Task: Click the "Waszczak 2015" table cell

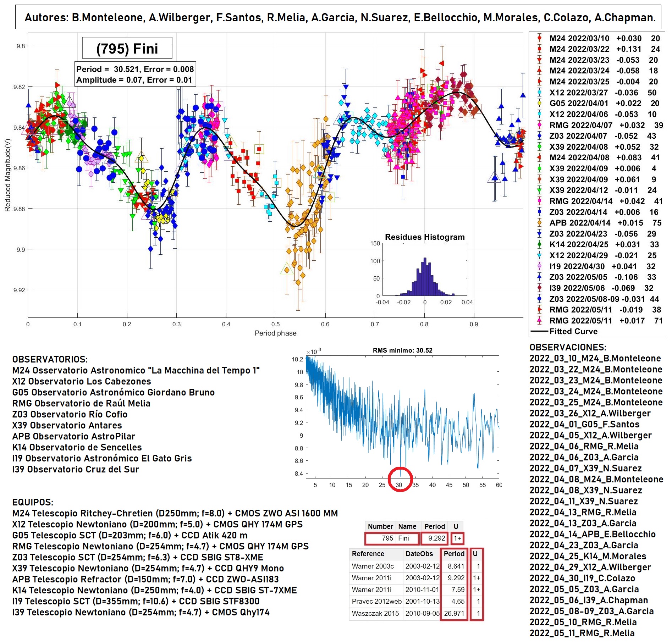Action: click(x=375, y=613)
